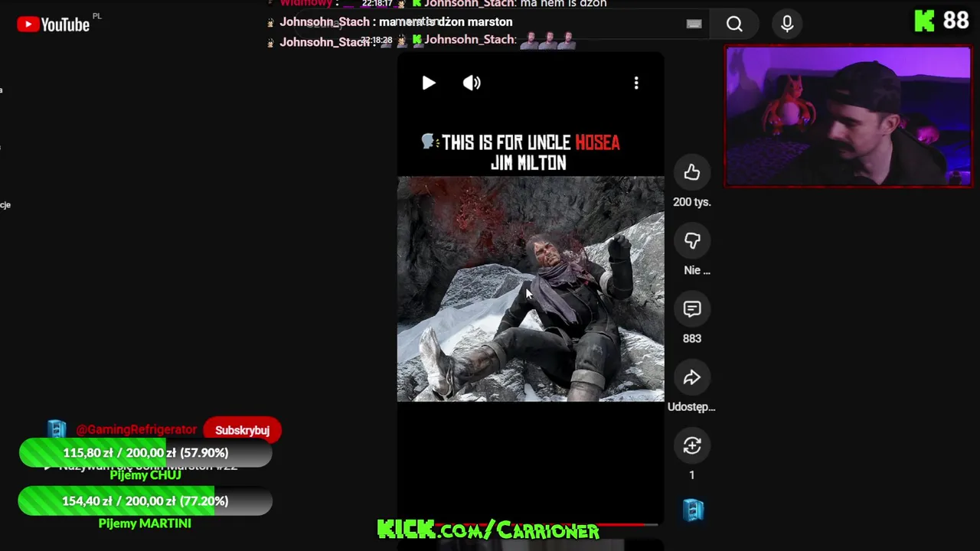The width and height of the screenshot is (980, 551).
Task: Click the YouTube logo
Action: click(54, 24)
